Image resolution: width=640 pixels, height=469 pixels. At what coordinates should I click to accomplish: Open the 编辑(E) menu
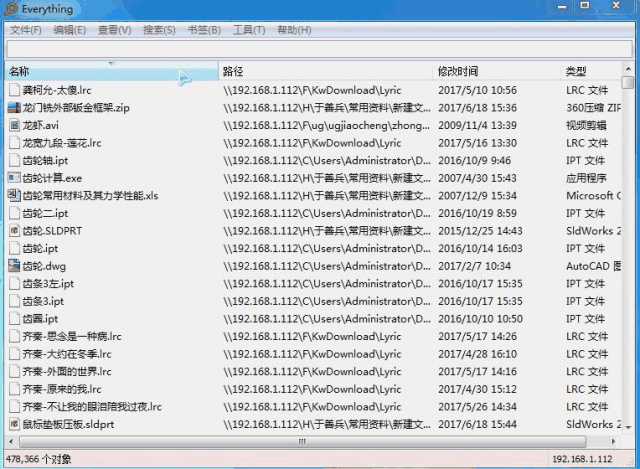coord(70,30)
